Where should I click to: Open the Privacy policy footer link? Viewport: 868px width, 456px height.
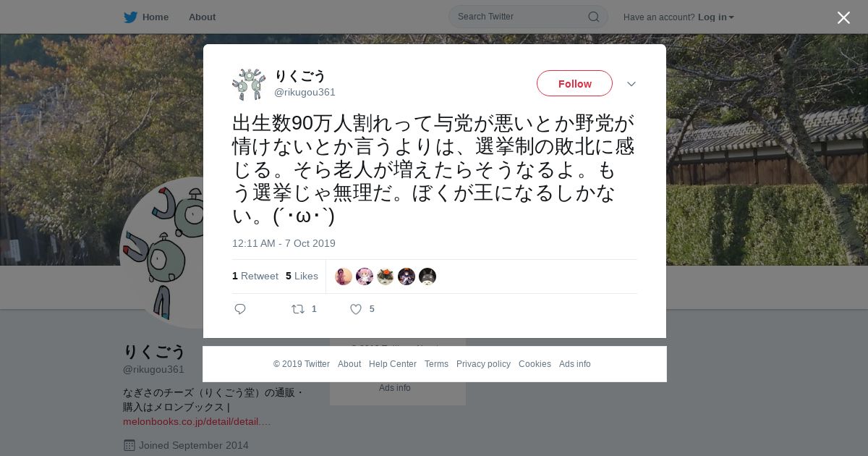point(483,364)
